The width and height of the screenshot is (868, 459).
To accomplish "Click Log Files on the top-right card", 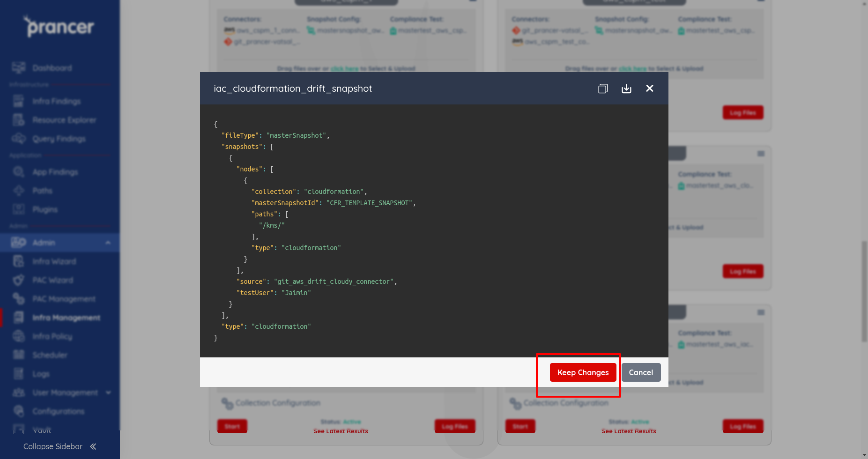I will pyautogui.click(x=743, y=112).
